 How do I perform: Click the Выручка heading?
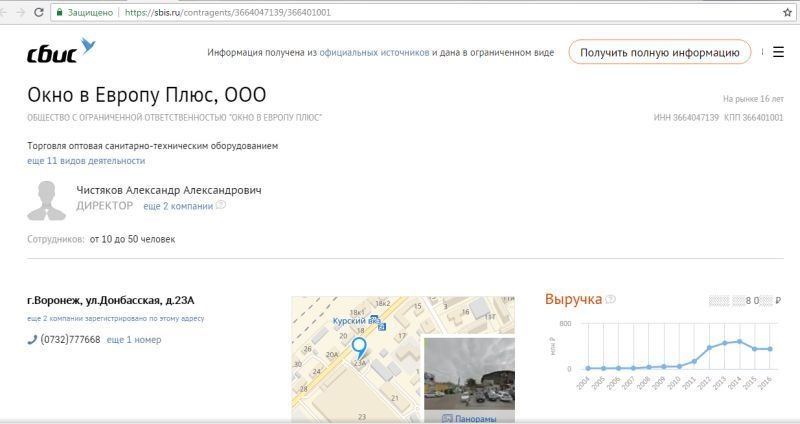tap(573, 299)
